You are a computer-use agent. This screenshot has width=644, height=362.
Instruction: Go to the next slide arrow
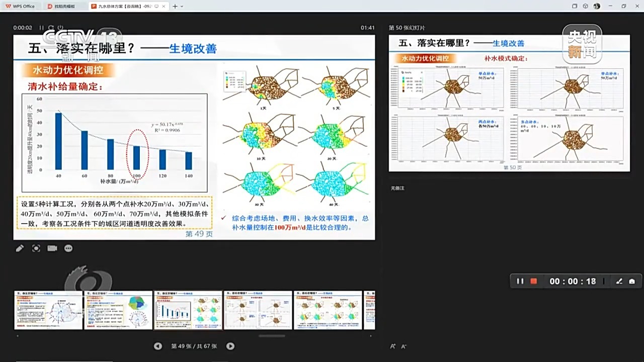coord(230,346)
